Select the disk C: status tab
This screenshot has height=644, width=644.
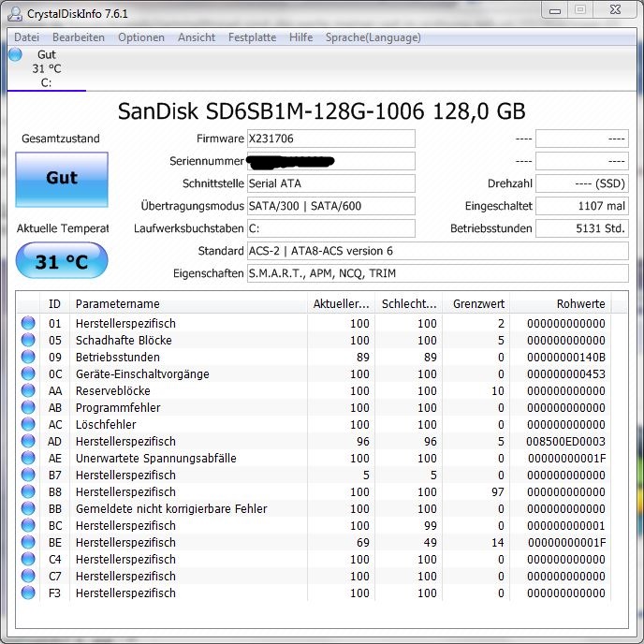click(x=47, y=68)
